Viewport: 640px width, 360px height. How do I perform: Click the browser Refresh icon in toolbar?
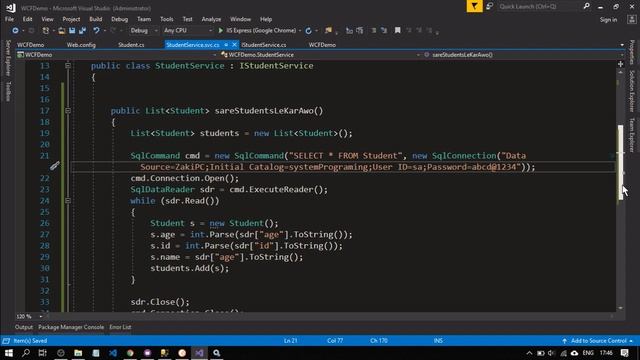[308, 31]
